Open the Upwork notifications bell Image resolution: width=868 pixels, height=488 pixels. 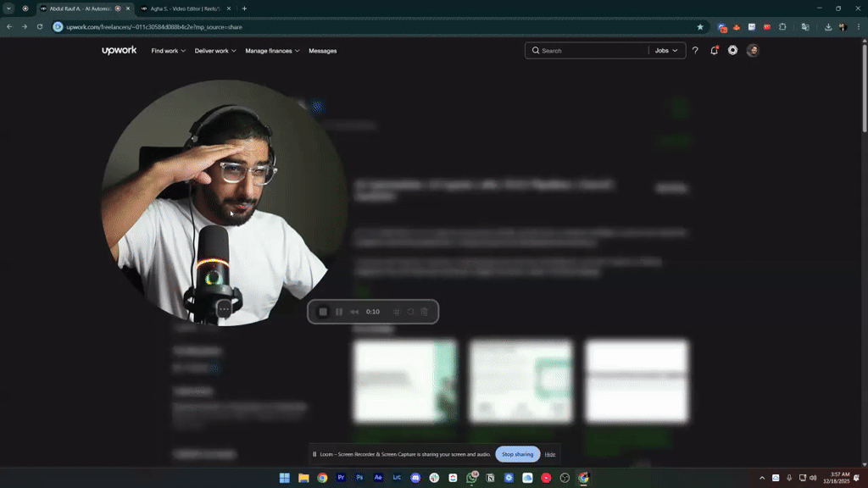(714, 50)
